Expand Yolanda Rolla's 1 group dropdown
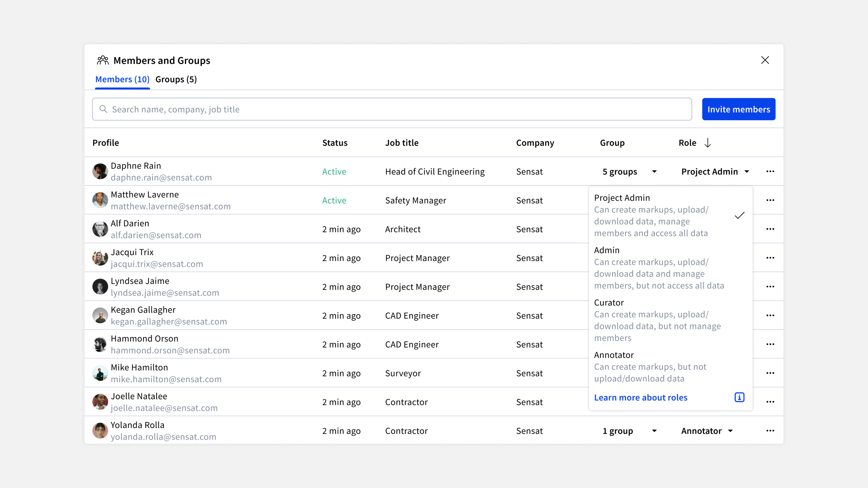Screen dimensions: 868x488 click(x=630, y=431)
